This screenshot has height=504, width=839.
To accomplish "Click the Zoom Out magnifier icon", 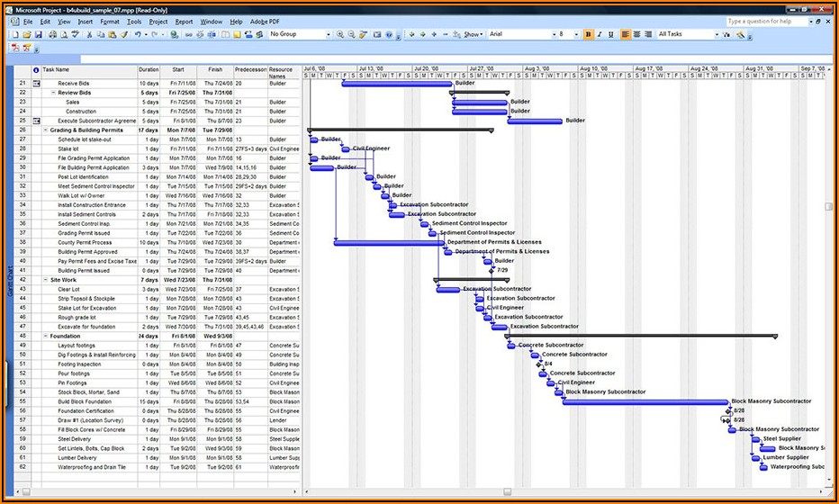I will (x=351, y=34).
